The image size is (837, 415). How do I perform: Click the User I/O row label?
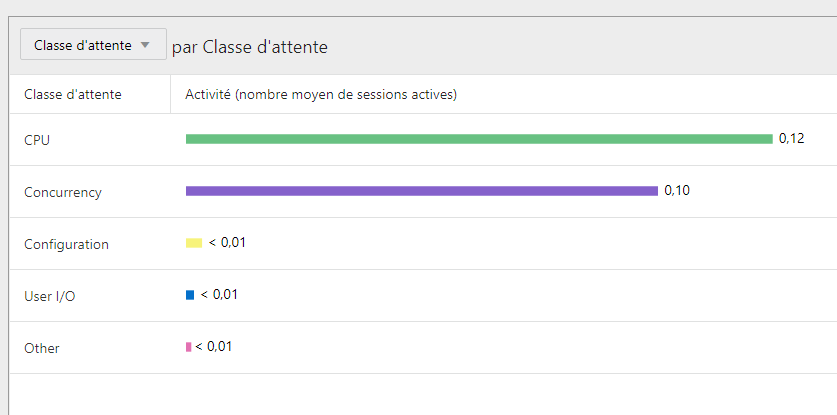click(50, 296)
